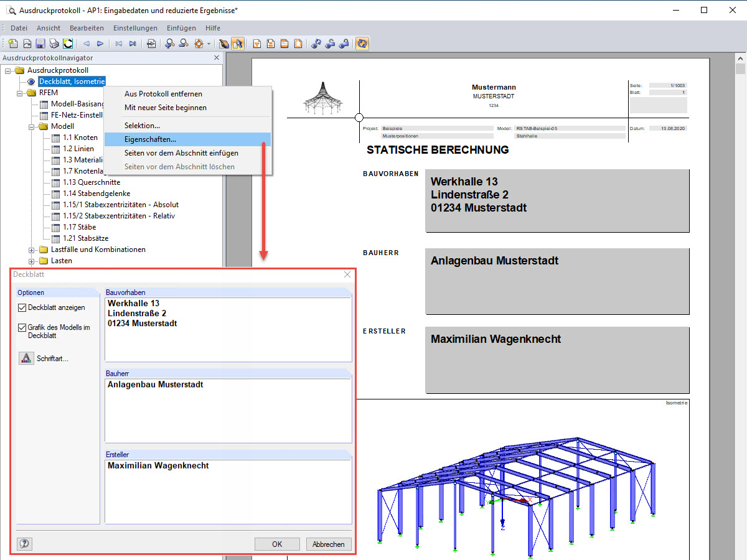Select 1.15/1 Stabexzentrizitäten - Absolut
747x560 pixels.
click(x=121, y=205)
